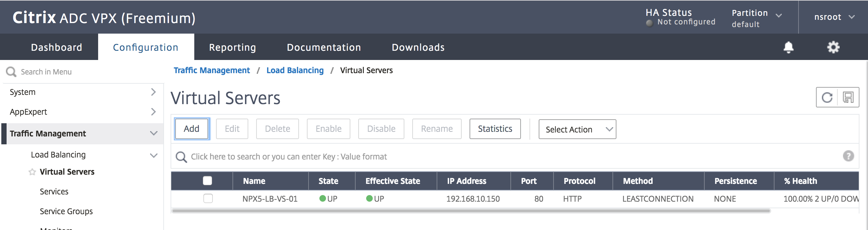Toggle the select-all header checkbox
The image size is (868, 230).
(x=207, y=181)
